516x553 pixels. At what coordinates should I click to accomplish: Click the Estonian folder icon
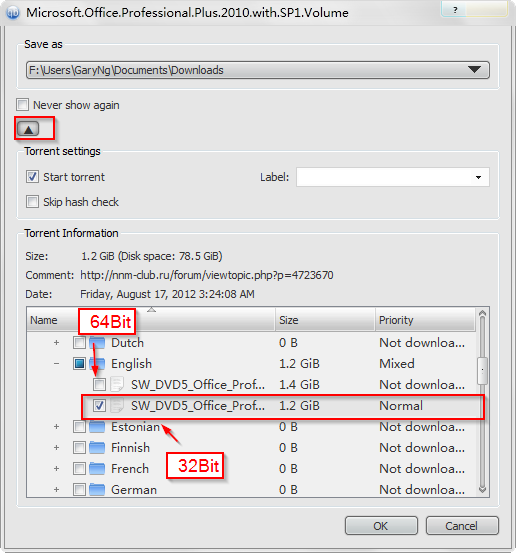tap(97, 427)
